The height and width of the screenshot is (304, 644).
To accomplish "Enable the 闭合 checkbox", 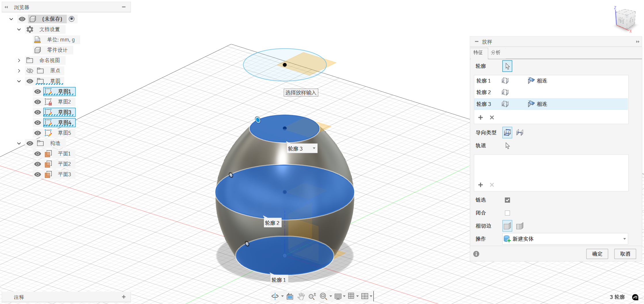I will [507, 213].
